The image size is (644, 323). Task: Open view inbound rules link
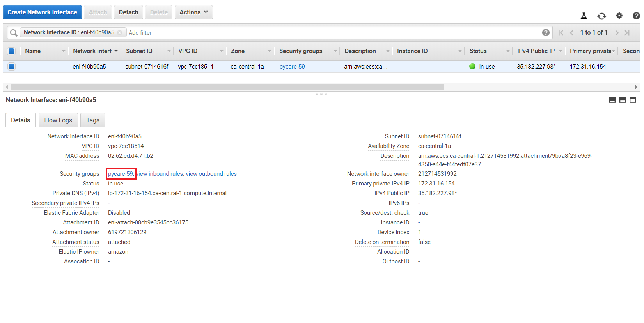[160, 174]
